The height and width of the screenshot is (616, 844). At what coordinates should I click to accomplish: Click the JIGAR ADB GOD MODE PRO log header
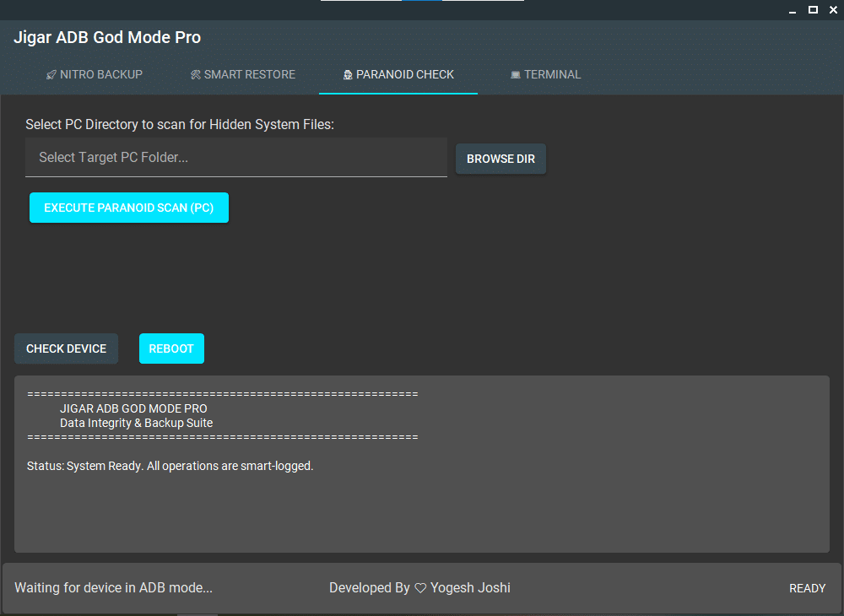pos(135,408)
